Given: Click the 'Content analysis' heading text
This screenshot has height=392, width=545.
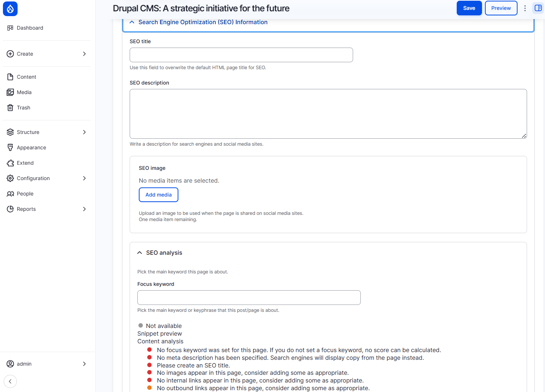Looking at the screenshot, I should tap(160, 341).
